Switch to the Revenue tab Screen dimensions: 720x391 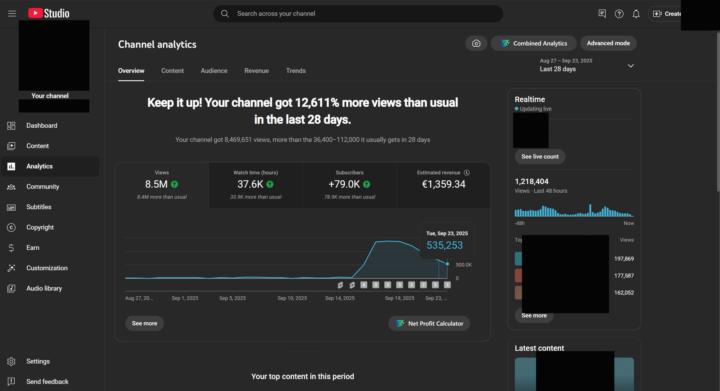257,71
